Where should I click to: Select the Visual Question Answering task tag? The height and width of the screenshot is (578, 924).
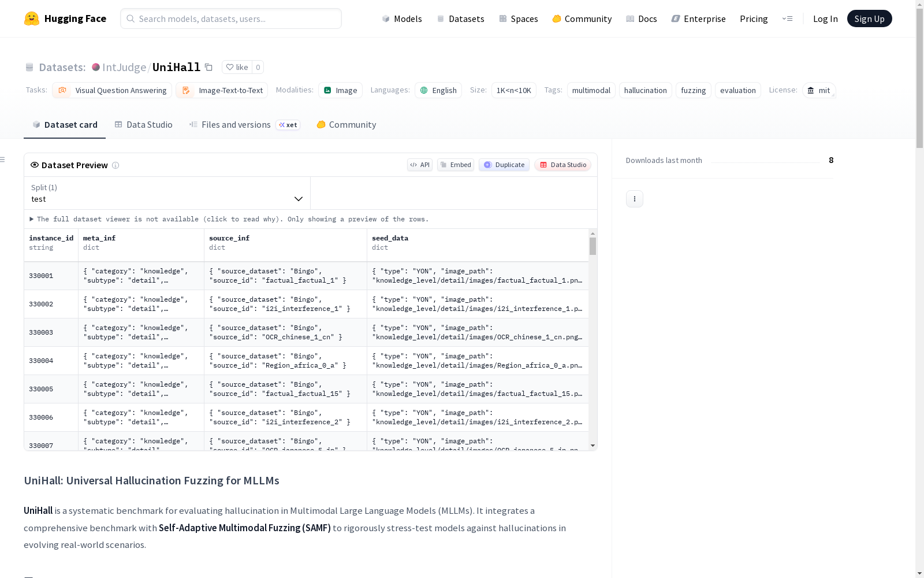(x=112, y=90)
